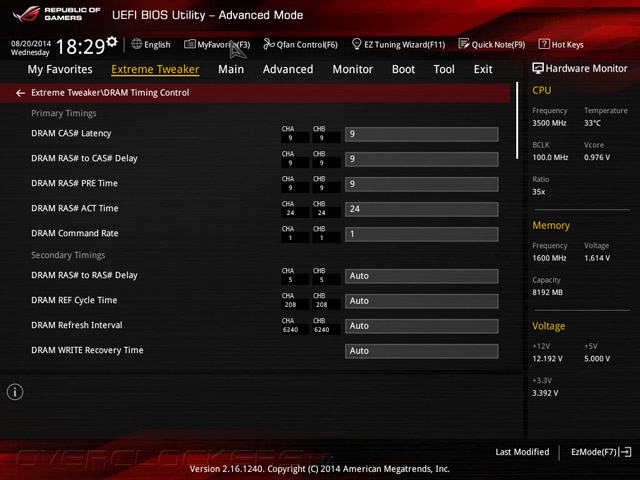Viewport: 640px width, 480px height.
Task: Click the 1.614 V memory voltage value
Action: tap(597, 258)
